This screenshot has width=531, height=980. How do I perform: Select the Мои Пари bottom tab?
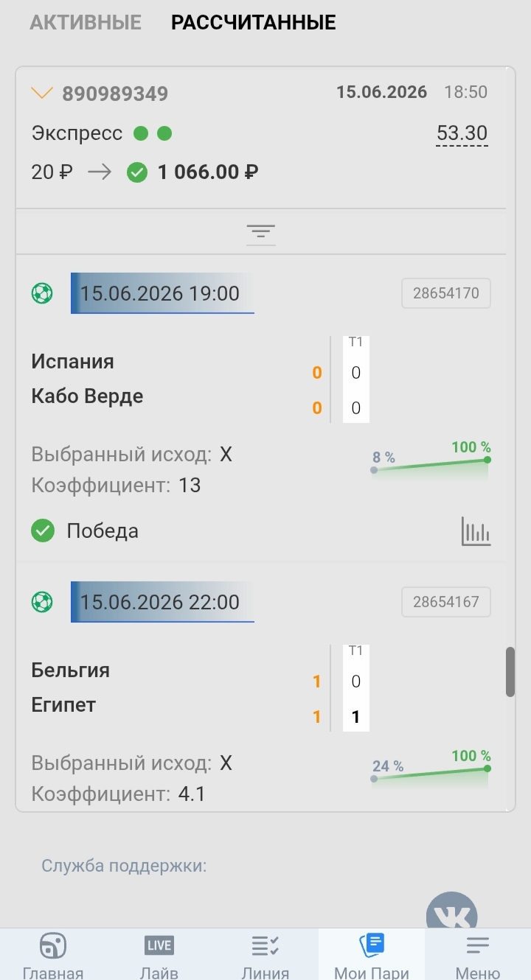pos(372,956)
